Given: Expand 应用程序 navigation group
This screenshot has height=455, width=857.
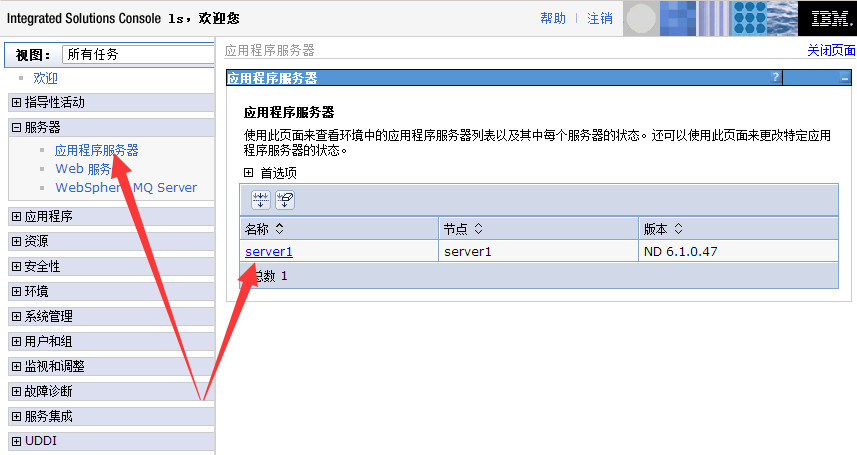Looking at the screenshot, I should 16,217.
